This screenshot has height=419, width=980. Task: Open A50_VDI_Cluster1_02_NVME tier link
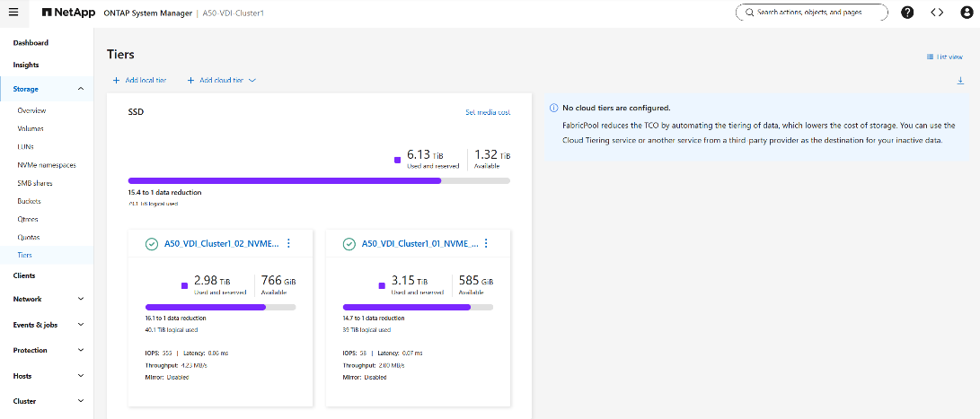click(221, 244)
